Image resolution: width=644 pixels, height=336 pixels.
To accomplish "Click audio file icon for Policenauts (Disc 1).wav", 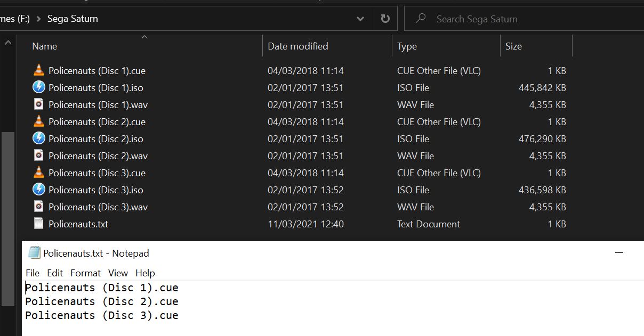I will 38,104.
